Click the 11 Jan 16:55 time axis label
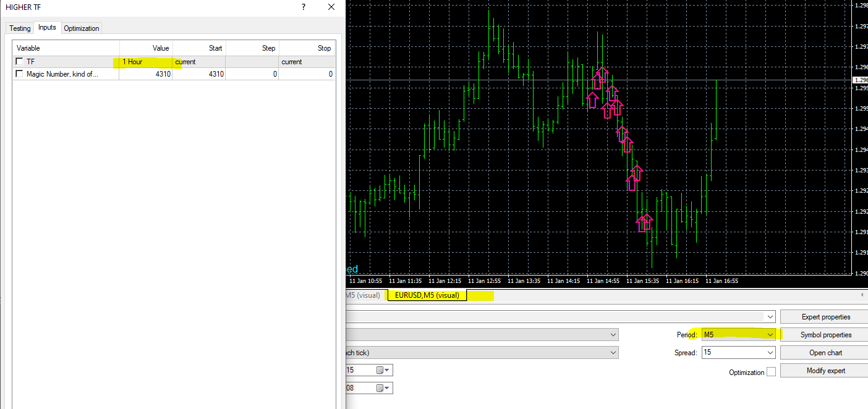Screen dimensions: 868x409 click(x=722, y=280)
